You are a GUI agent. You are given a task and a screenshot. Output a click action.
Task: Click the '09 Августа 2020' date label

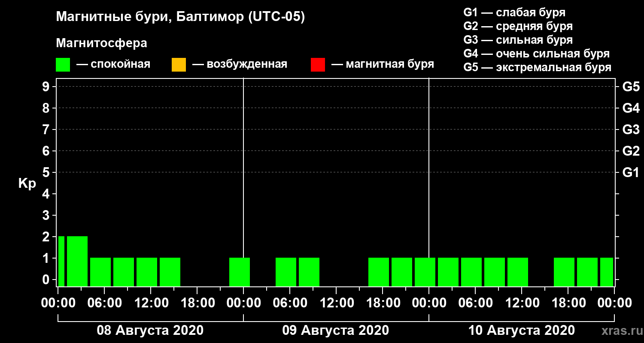tap(336, 331)
